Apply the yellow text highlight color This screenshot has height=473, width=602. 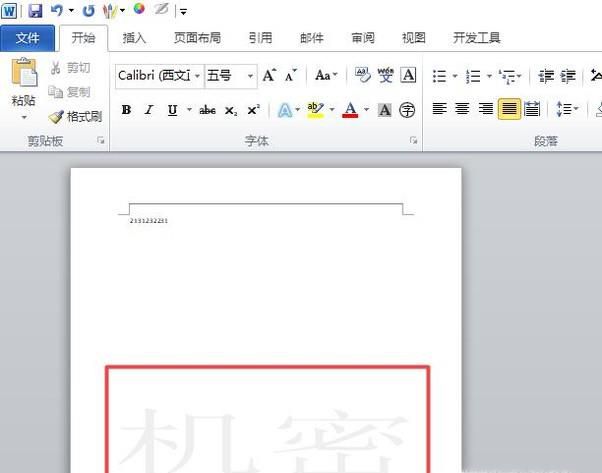315,110
